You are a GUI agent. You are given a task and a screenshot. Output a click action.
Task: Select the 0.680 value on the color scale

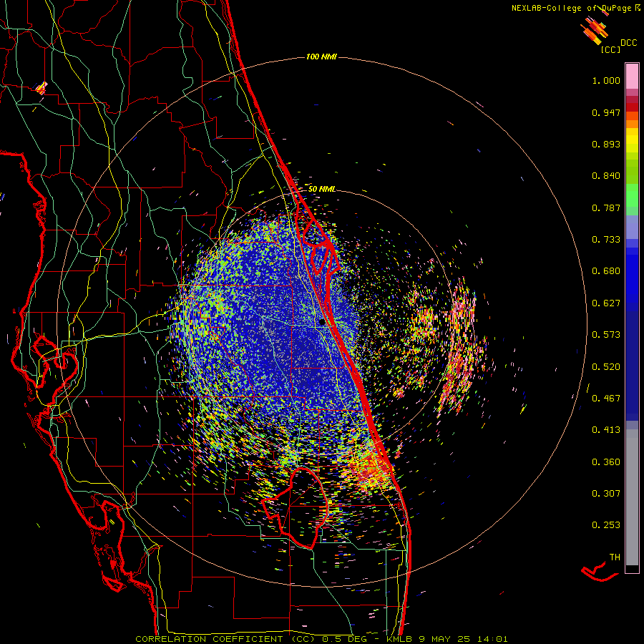pyautogui.click(x=606, y=271)
